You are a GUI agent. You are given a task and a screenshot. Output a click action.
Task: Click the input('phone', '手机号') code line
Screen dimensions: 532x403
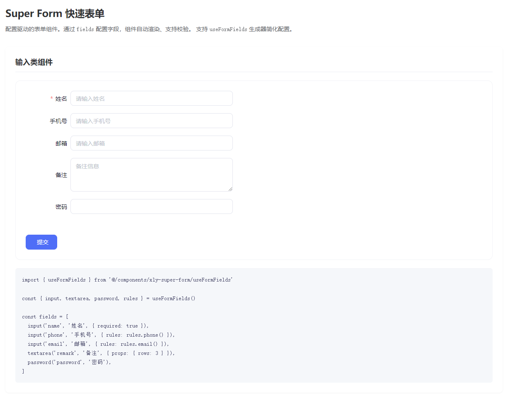coord(101,335)
